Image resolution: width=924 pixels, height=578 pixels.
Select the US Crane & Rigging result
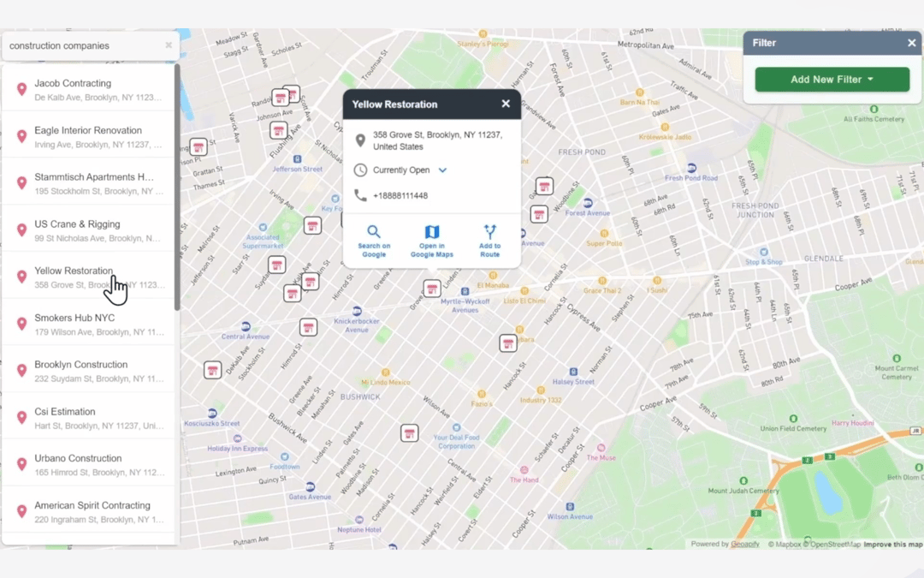(x=86, y=229)
